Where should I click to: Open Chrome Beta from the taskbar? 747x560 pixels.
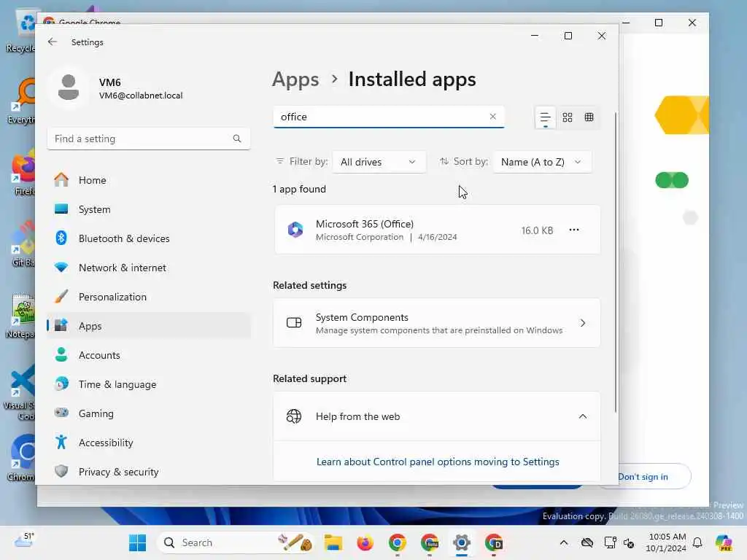pyautogui.click(x=429, y=542)
